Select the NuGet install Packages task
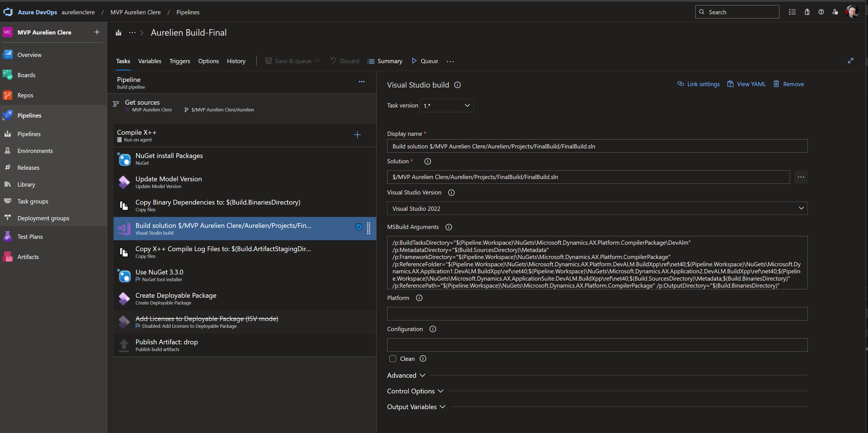This screenshot has width=868, height=433. (245, 159)
